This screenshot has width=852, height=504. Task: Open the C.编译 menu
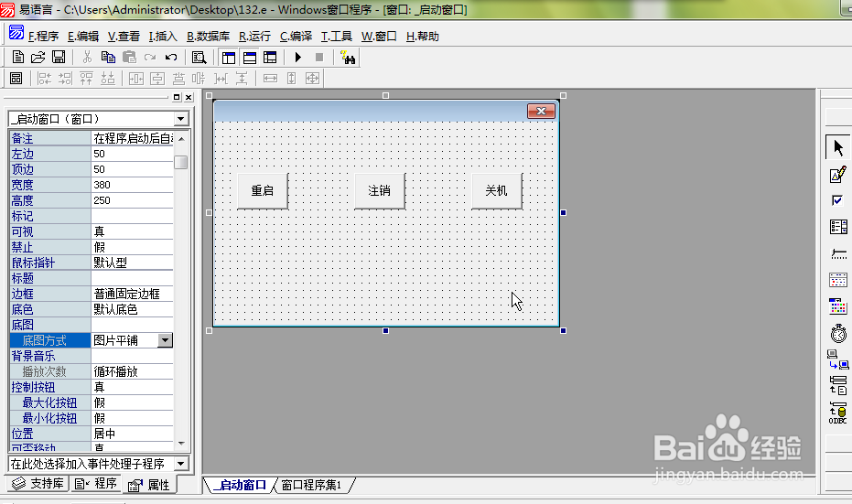(296, 37)
